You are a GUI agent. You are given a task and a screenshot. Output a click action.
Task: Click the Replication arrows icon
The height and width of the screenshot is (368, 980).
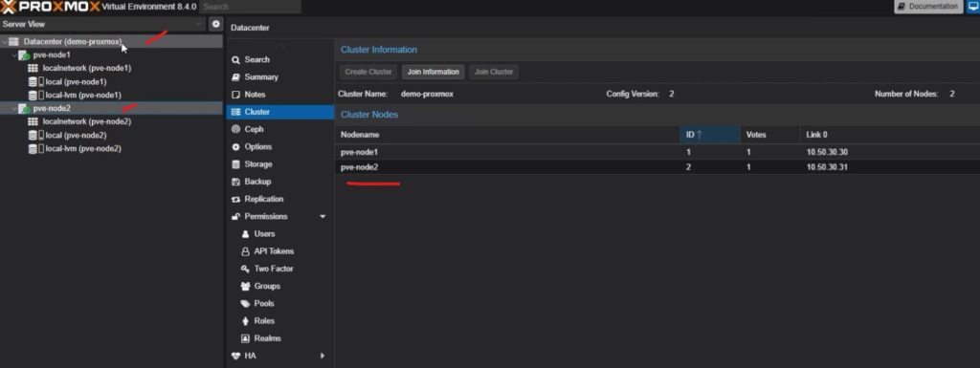pyautogui.click(x=235, y=200)
